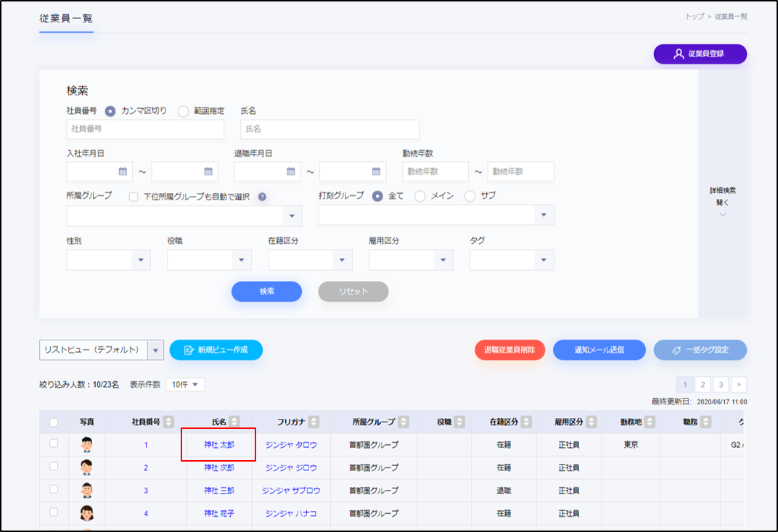Toggle the select-all checkbox in table header

pyautogui.click(x=54, y=422)
